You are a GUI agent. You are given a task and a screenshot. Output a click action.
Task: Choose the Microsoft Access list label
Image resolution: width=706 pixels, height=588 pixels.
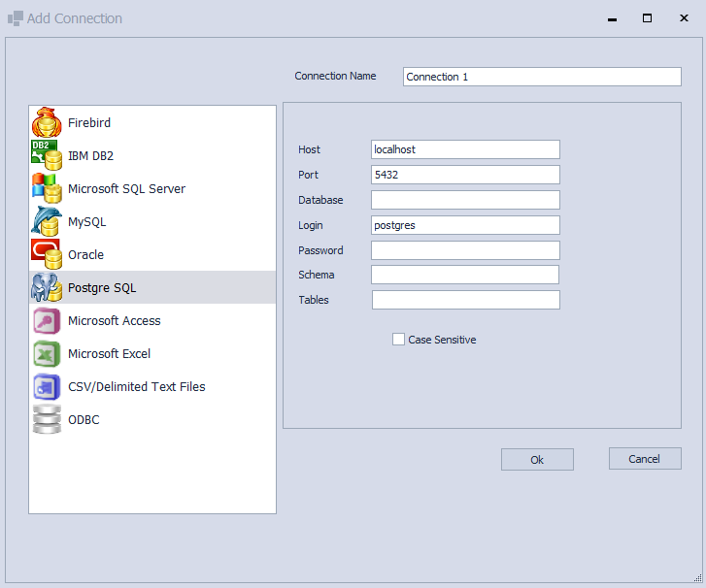pyautogui.click(x=114, y=320)
